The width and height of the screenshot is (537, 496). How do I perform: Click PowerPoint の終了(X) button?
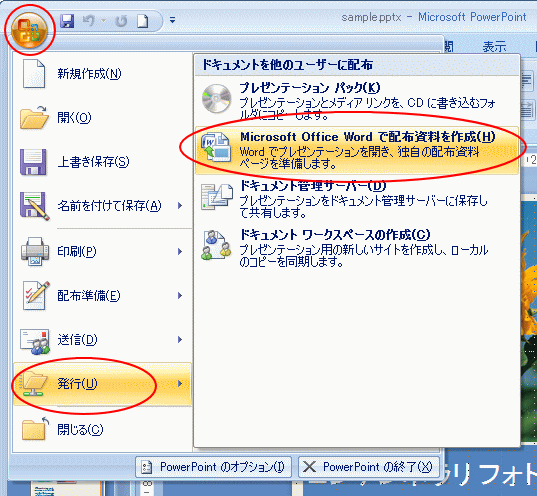click(369, 467)
